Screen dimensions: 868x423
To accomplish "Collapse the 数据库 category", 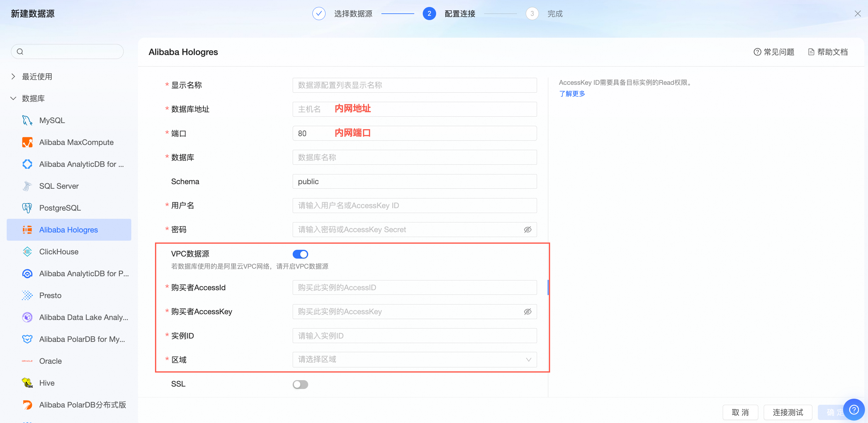I will tap(13, 98).
